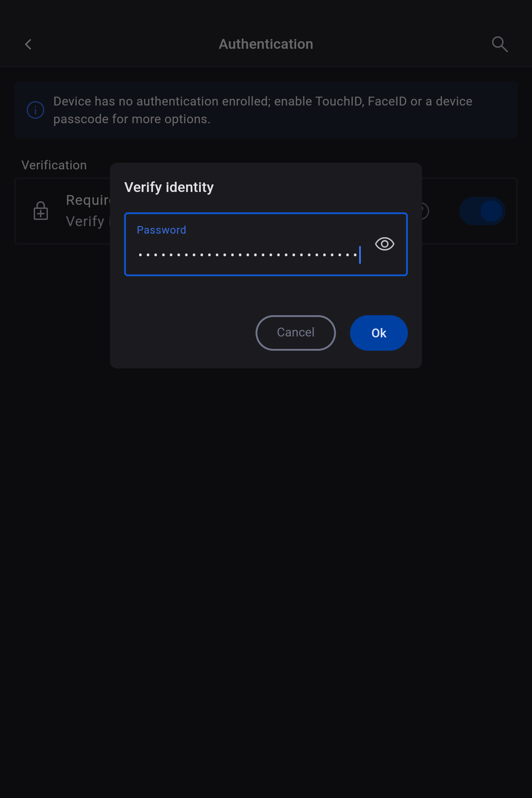Viewport: 532px width, 798px height.
Task: Click the masked password dots
Action: tap(248, 255)
